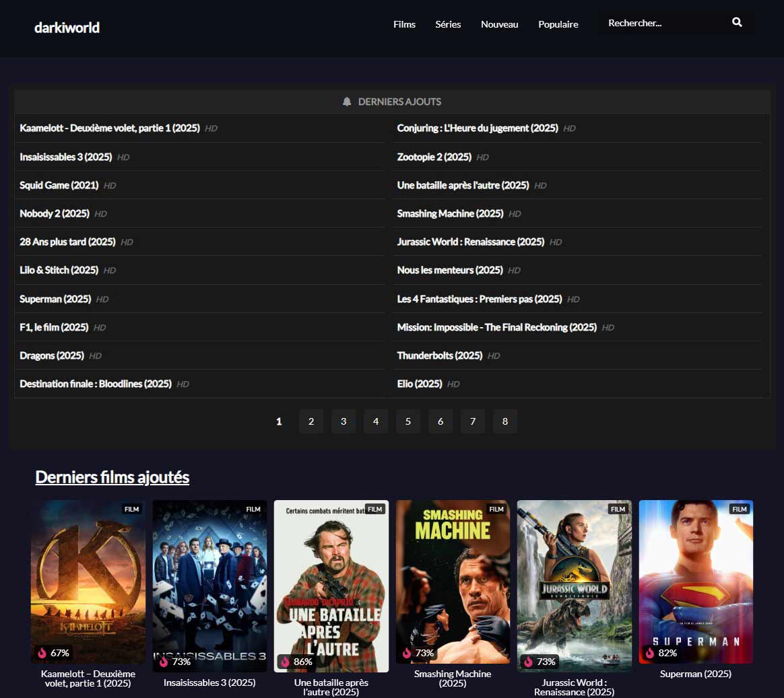Go to page 2 of latest additions
Viewport: 784px width, 698px height.
(311, 421)
